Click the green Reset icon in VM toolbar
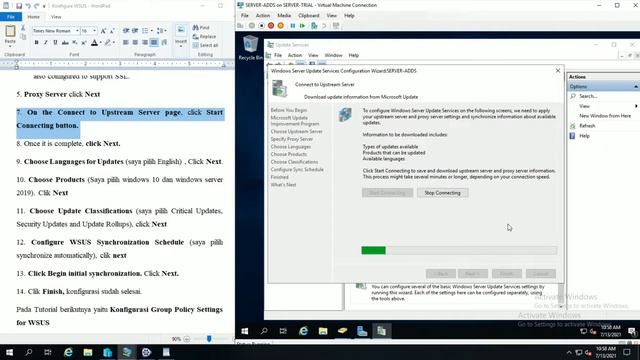 [302, 26]
